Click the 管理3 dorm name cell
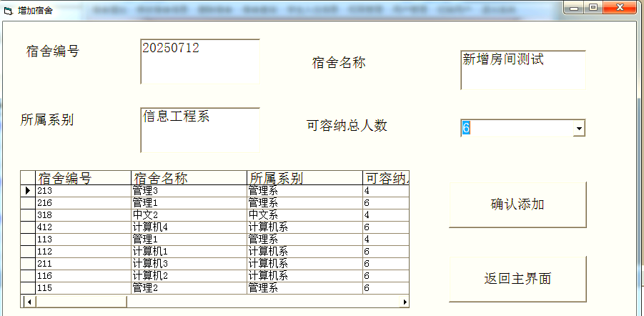 pos(189,191)
